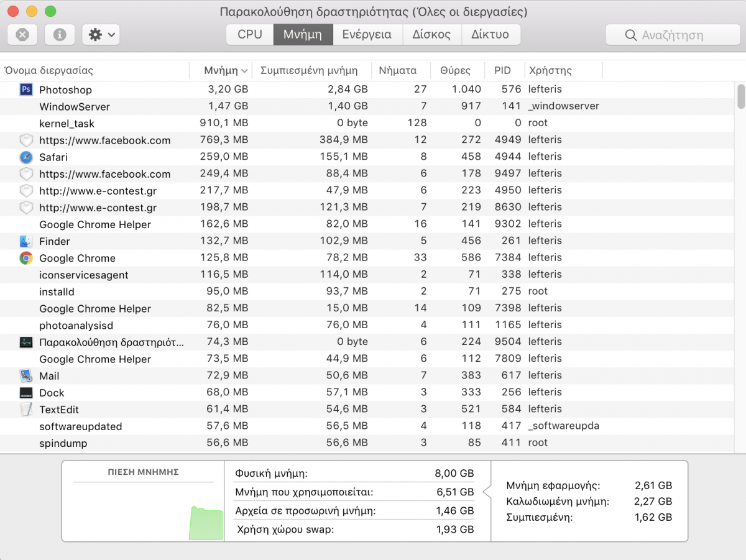Click the Αναζήτηση search field
746x560 pixels.
673,35
